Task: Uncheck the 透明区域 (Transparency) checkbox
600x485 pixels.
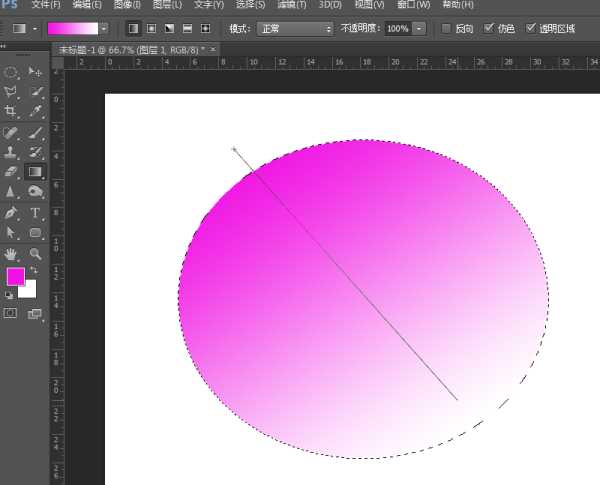Action: [x=531, y=29]
